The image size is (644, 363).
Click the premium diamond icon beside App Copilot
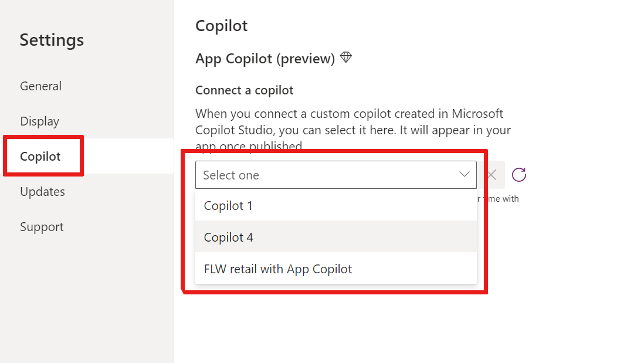(346, 57)
